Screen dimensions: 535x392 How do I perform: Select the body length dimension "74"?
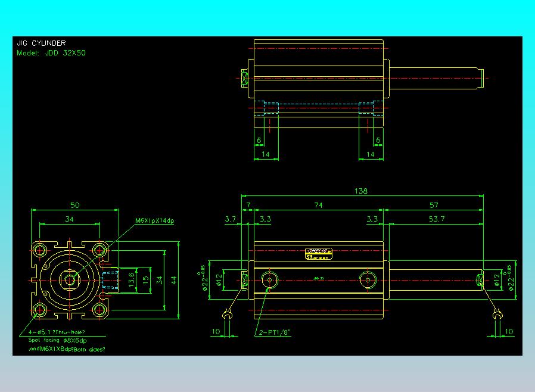click(x=318, y=205)
